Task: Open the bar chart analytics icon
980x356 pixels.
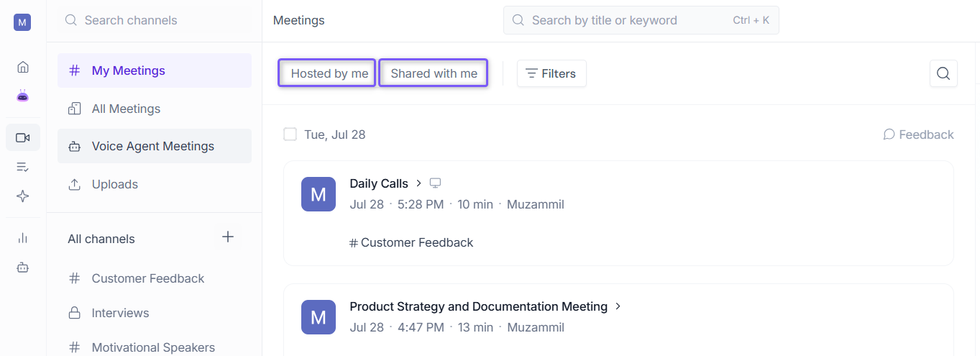Action: 23,238
